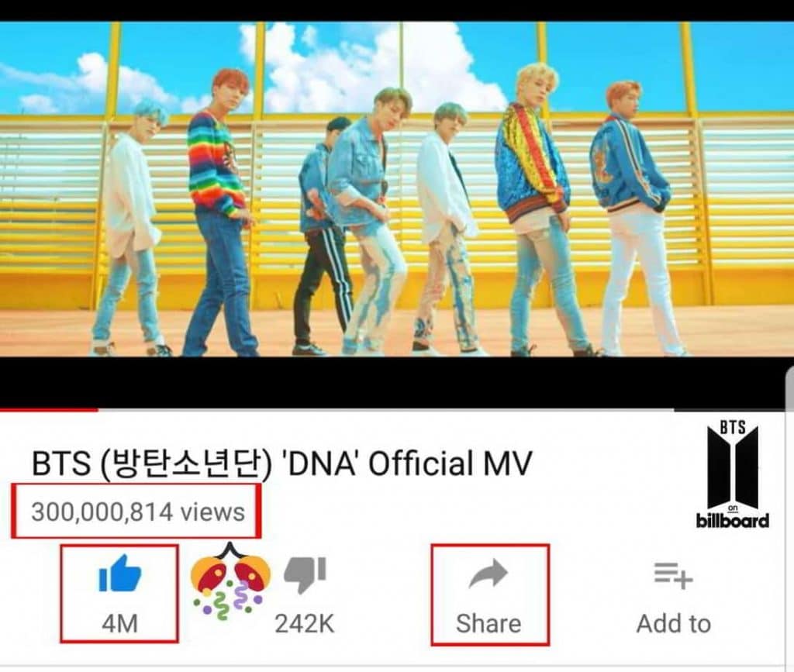Select the Add to label
Viewport: 794px width, 672px height.
(x=674, y=623)
